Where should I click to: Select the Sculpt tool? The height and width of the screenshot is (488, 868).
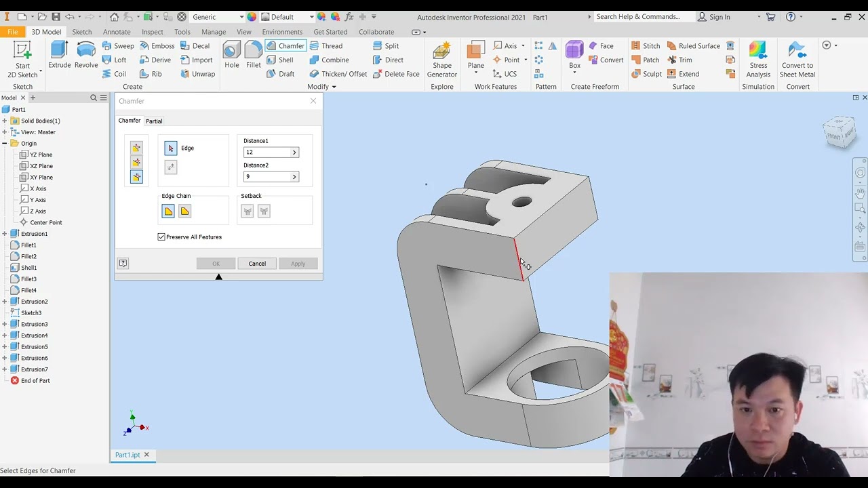646,74
